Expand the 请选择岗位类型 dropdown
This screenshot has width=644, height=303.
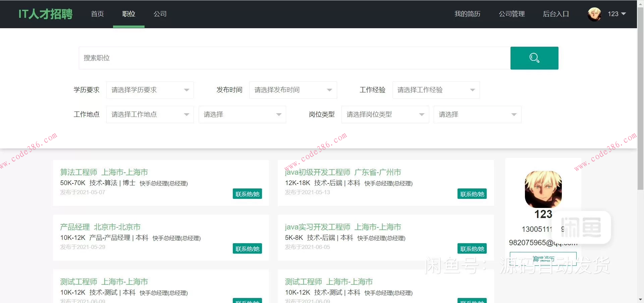pyautogui.click(x=384, y=114)
